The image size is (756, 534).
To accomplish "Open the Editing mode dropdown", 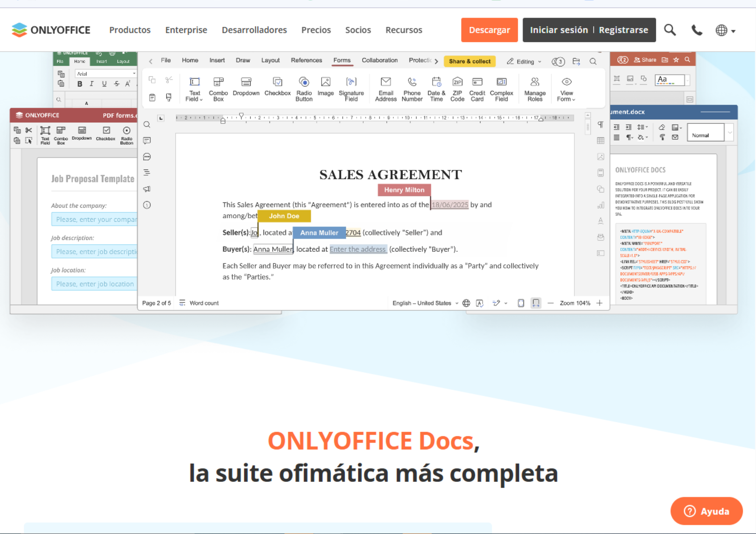I will (x=524, y=61).
